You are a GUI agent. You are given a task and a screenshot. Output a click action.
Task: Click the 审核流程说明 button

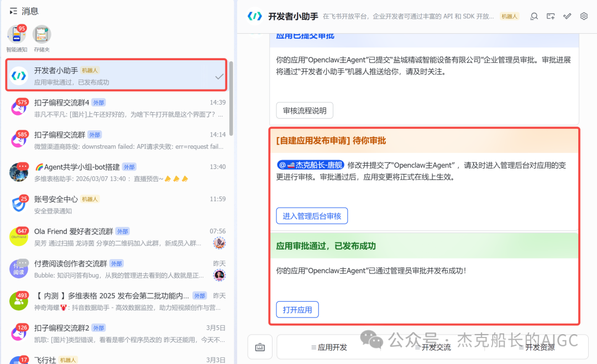point(305,110)
